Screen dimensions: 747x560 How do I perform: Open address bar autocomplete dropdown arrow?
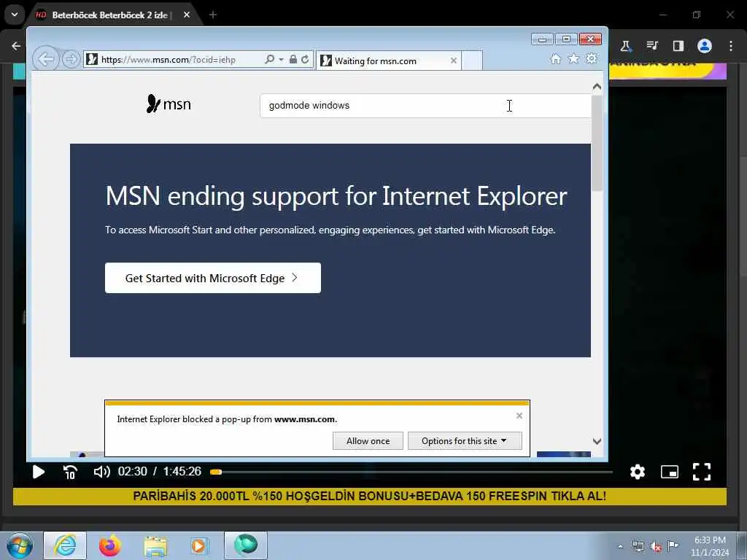pyautogui.click(x=281, y=60)
